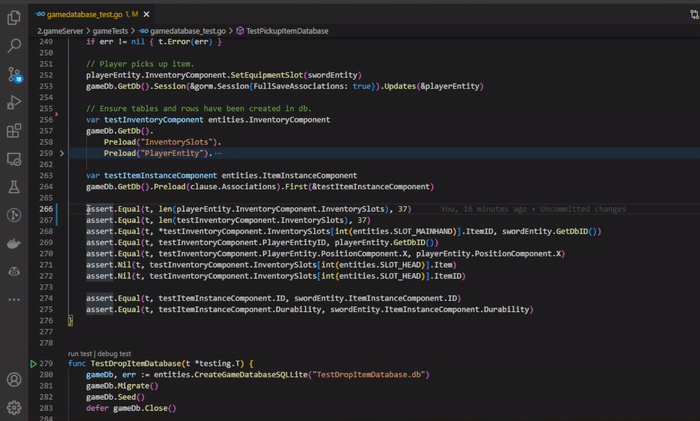This screenshot has width=700, height=421.
Task: Expand folded code at line 259
Action: 62,153
